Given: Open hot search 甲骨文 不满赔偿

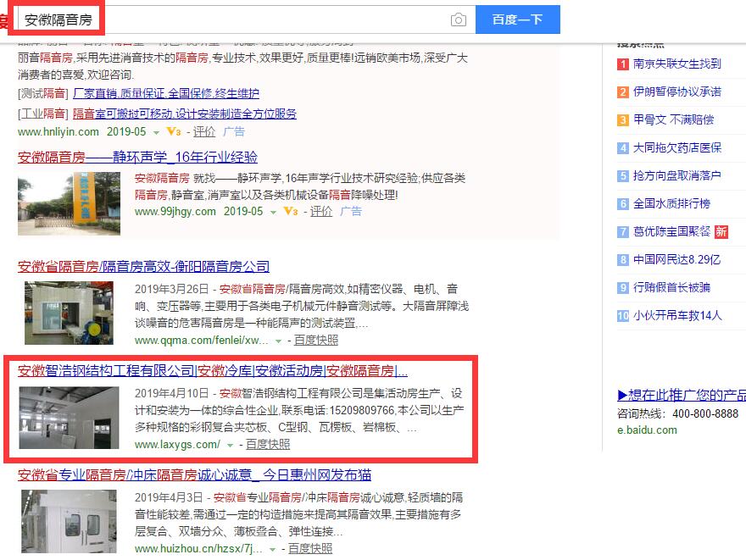Looking at the screenshot, I should 673,119.
